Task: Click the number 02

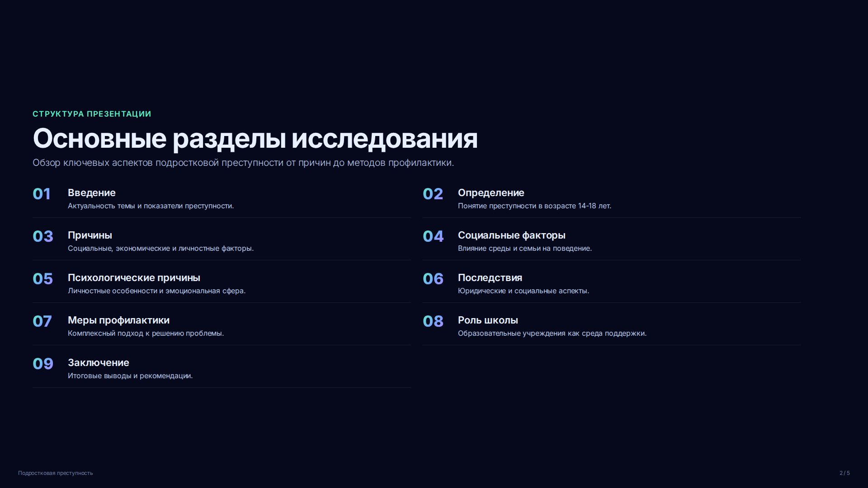Action: pyautogui.click(x=433, y=194)
